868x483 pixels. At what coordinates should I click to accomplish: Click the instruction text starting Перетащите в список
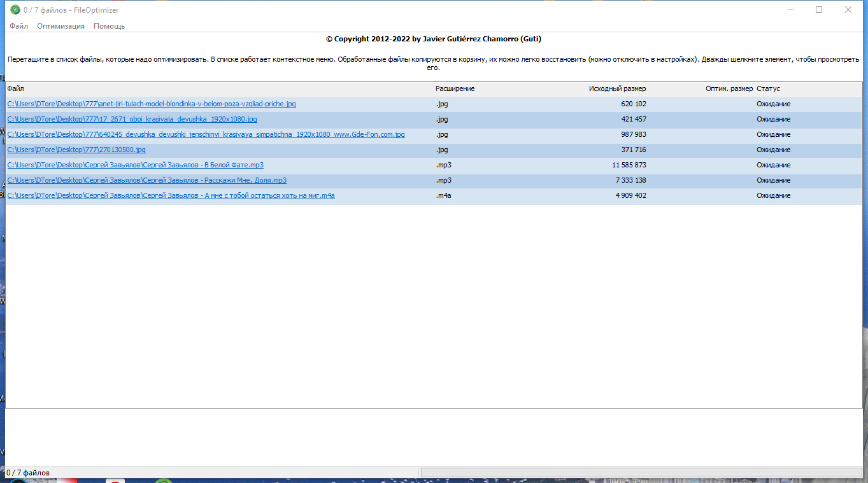434,63
